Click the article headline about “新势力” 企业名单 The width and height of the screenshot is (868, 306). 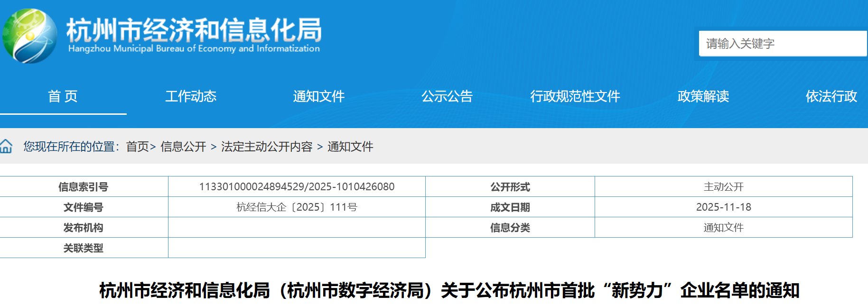[x=449, y=290]
